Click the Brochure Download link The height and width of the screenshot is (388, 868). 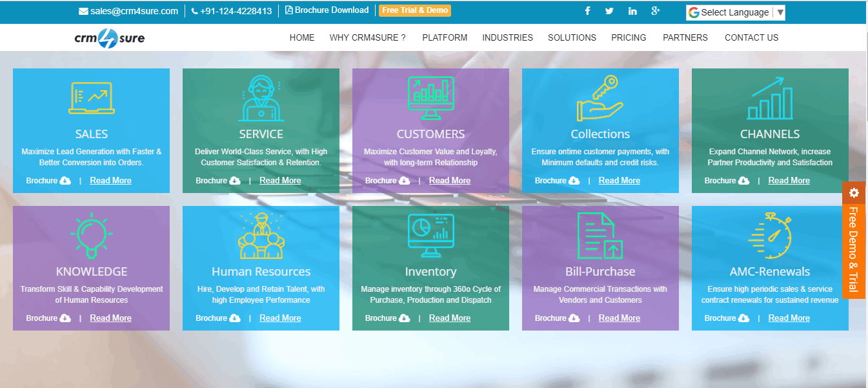327,10
